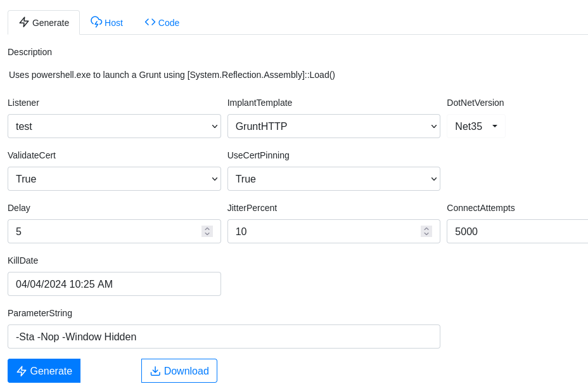Click the Delay number field
This screenshot has width=588, height=391.
click(115, 231)
